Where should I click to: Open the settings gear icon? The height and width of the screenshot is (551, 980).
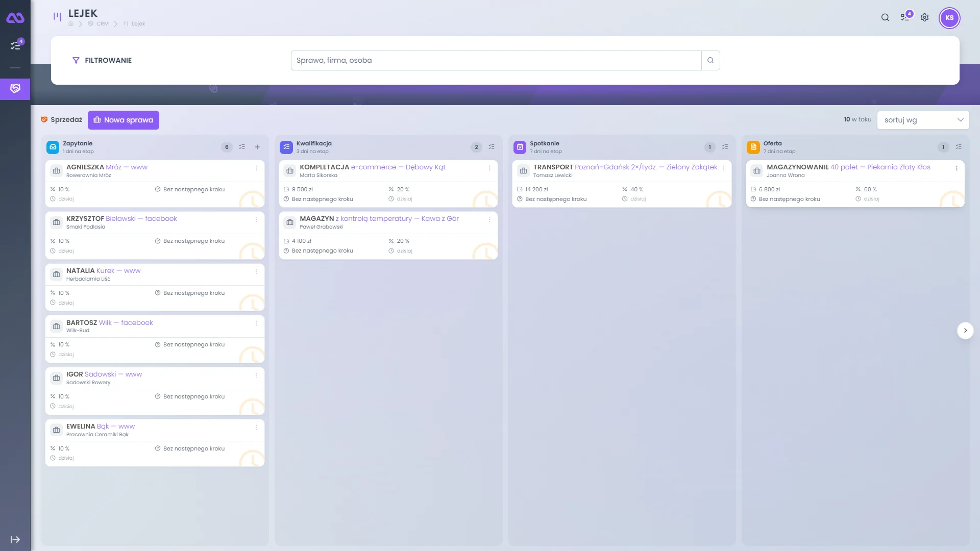pos(924,17)
